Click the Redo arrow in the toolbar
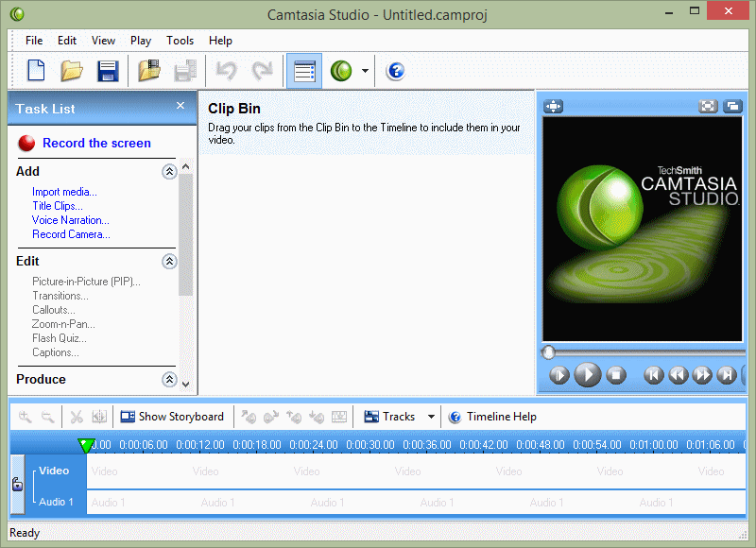 (x=263, y=71)
